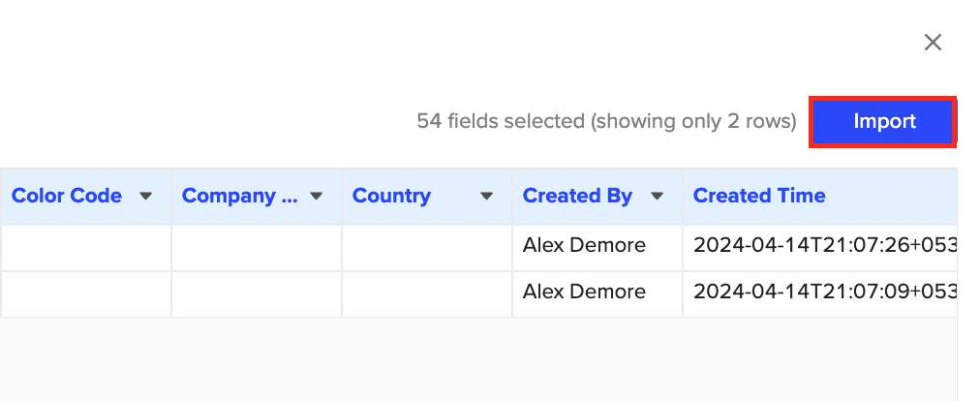This screenshot has width=980, height=401.
Task: Expand the Company column dropdown arrow
Action: point(316,196)
